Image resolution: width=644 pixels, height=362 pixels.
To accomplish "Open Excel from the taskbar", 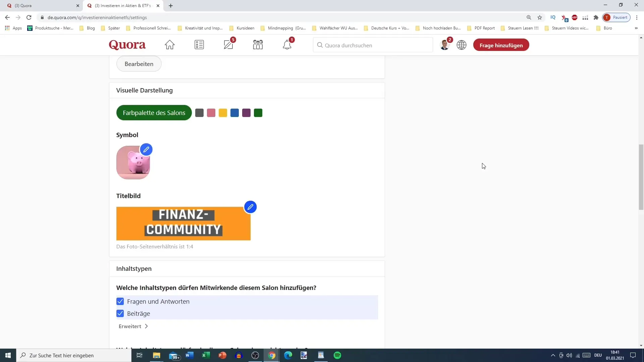I will click(206, 355).
